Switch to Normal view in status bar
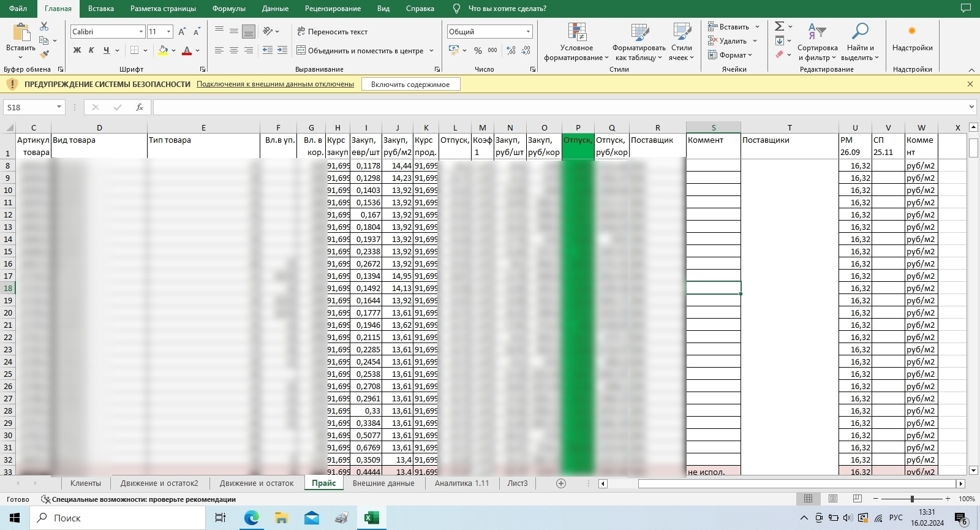This screenshot has height=530, width=980. (x=809, y=499)
